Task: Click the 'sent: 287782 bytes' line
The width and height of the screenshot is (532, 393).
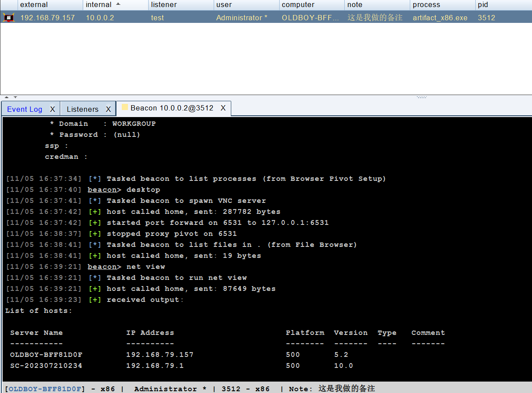Action: pyautogui.click(x=143, y=212)
